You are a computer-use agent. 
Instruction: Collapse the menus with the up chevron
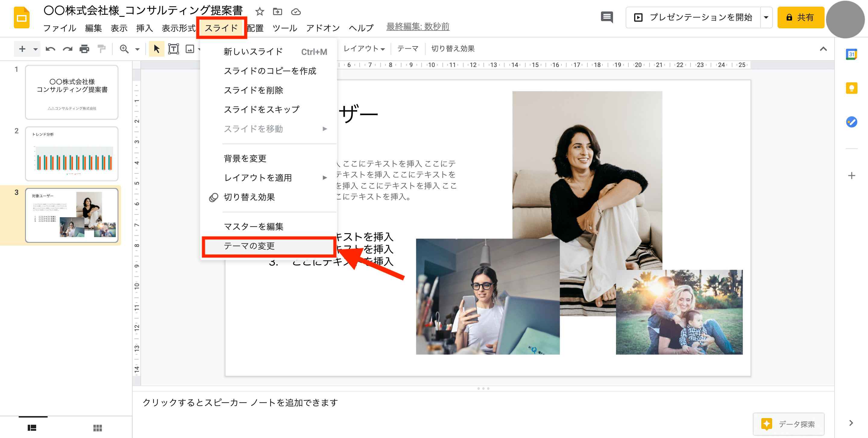[823, 49]
